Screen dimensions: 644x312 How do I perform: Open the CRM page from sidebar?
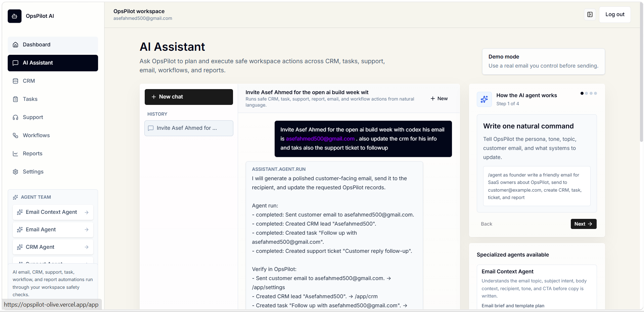pyautogui.click(x=53, y=81)
